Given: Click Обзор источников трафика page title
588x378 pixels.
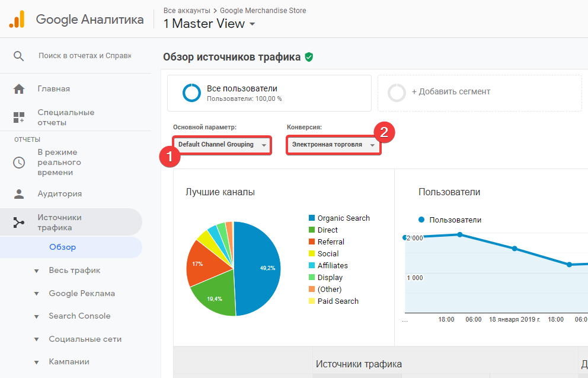Looking at the screenshot, I should (x=232, y=57).
